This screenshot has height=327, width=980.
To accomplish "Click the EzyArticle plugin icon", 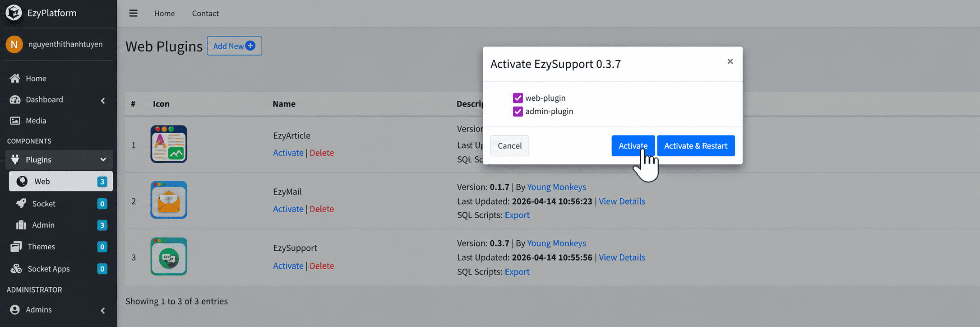I will coord(169,144).
